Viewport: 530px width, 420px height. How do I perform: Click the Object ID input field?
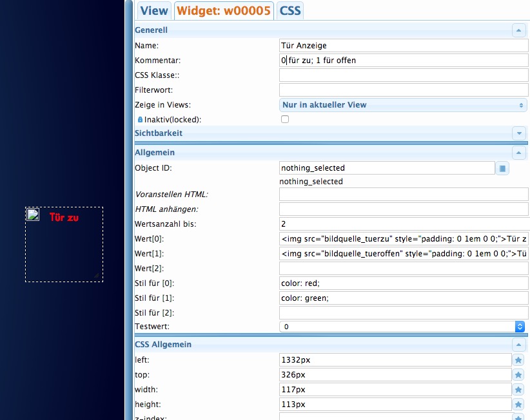pyautogui.click(x=387, y=168)
